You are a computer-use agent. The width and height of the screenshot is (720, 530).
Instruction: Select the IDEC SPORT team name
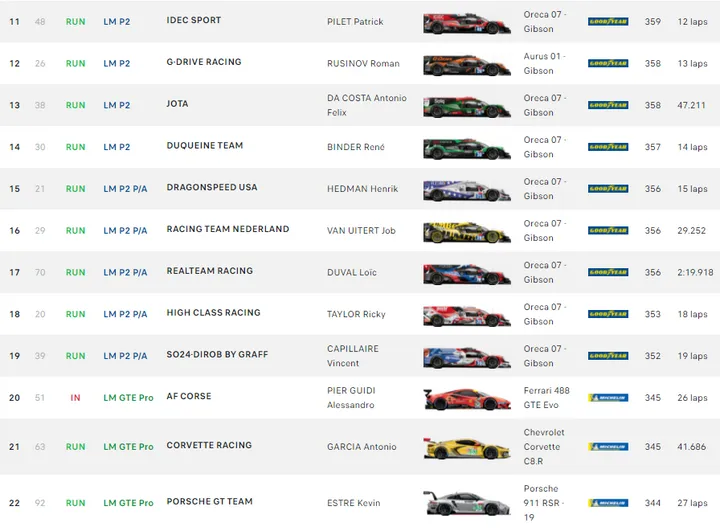point(194,20)
